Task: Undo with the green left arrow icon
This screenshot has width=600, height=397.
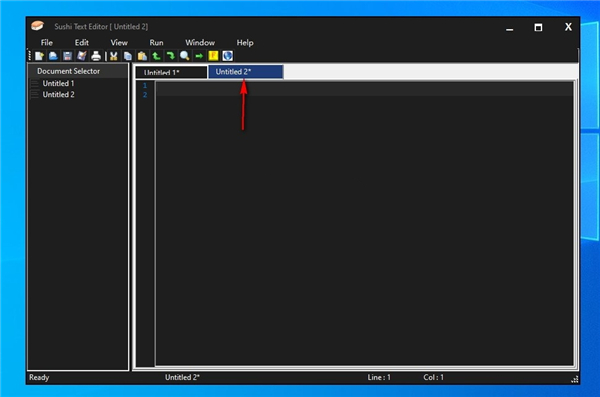Action: point(156,56)
